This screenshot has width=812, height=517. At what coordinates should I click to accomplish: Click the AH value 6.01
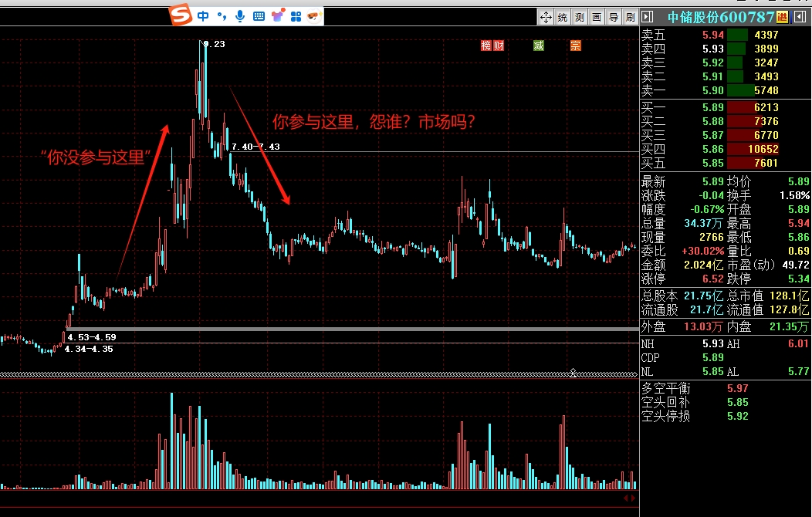[799, 343]
